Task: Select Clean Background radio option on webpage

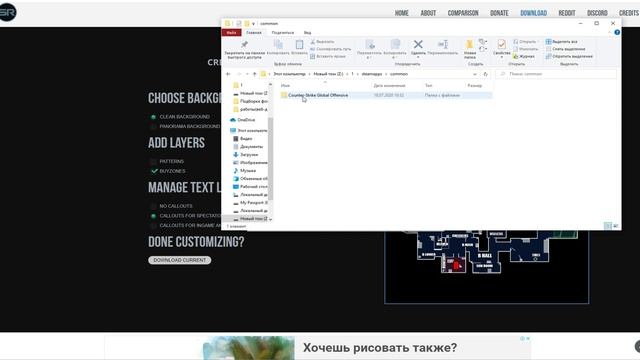Action: pyautogui.click(x=153, y=117)
